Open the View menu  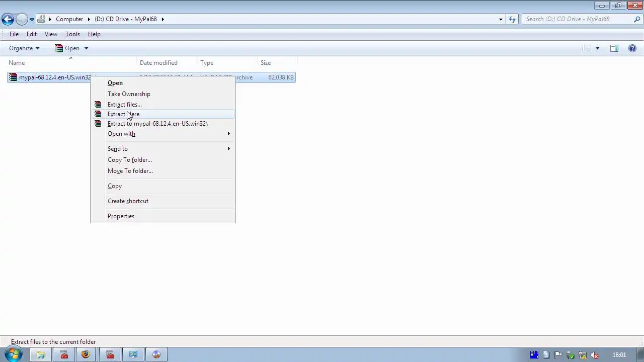pyautogui.click(x=51, y=34)
